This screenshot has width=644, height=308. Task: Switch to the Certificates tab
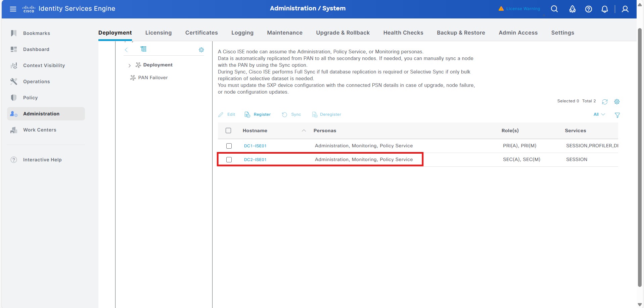point(201,33)
